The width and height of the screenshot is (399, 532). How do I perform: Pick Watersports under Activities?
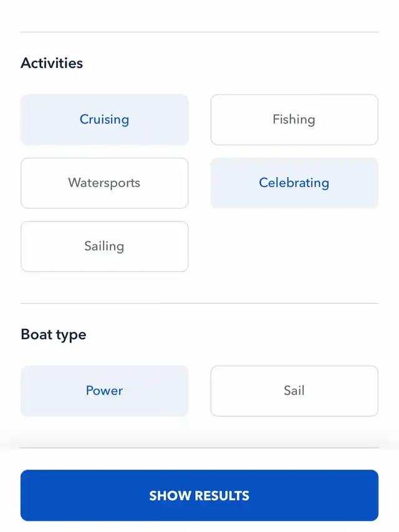pos(105,183)
